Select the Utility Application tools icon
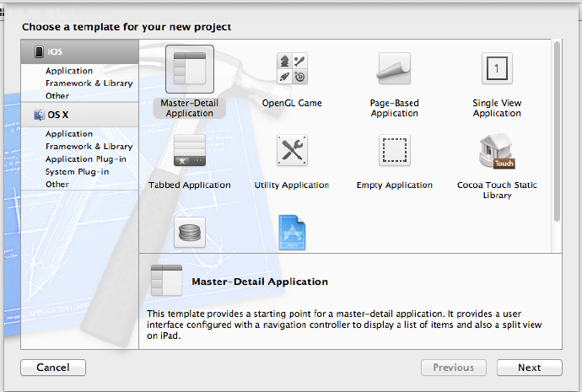This screenshot has height=392, width=582. click(x=292, y=150)
